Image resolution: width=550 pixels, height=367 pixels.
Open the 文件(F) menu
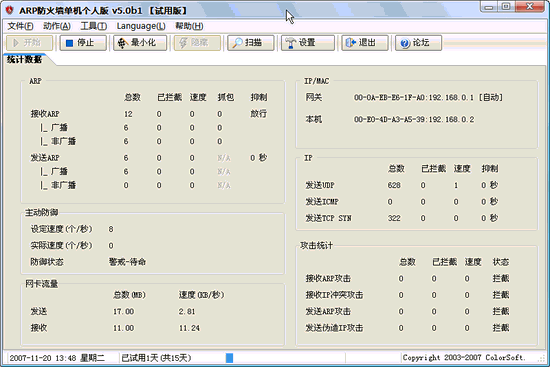20,26
